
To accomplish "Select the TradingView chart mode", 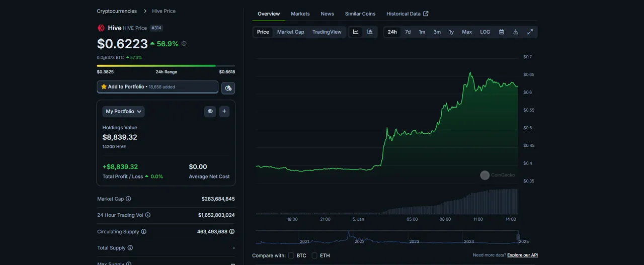I will click(327, 32).
